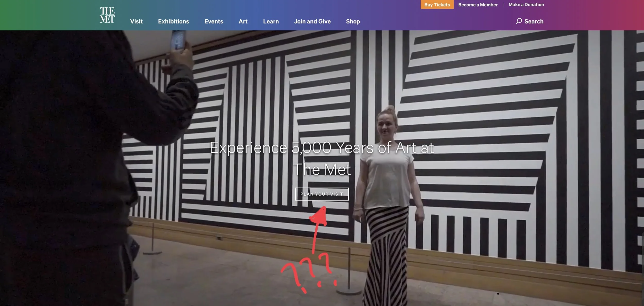This screenshot has width=644, height=306.
Task: Click the Buy Tickets button
Action: [437, 4]
